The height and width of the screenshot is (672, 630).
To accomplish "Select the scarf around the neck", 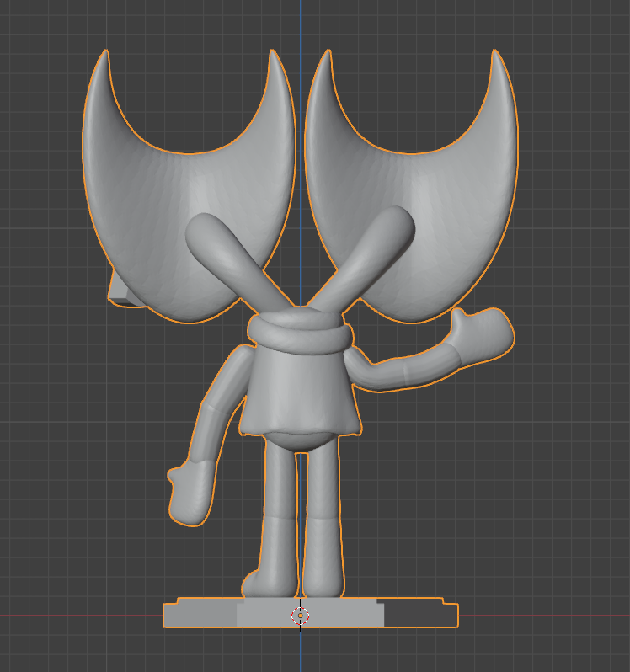I will coord(301,333).
